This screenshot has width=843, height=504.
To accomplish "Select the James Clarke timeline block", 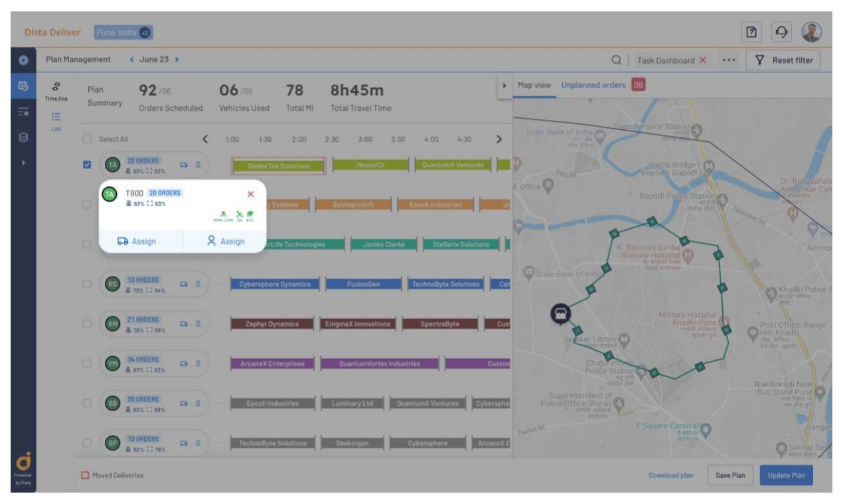I will 383,245.
